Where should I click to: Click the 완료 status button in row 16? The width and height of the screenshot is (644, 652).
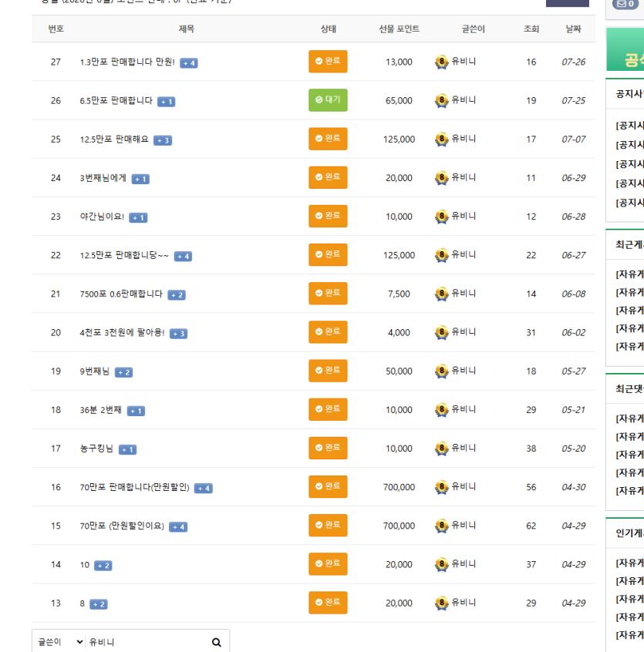tap(328, 487)
